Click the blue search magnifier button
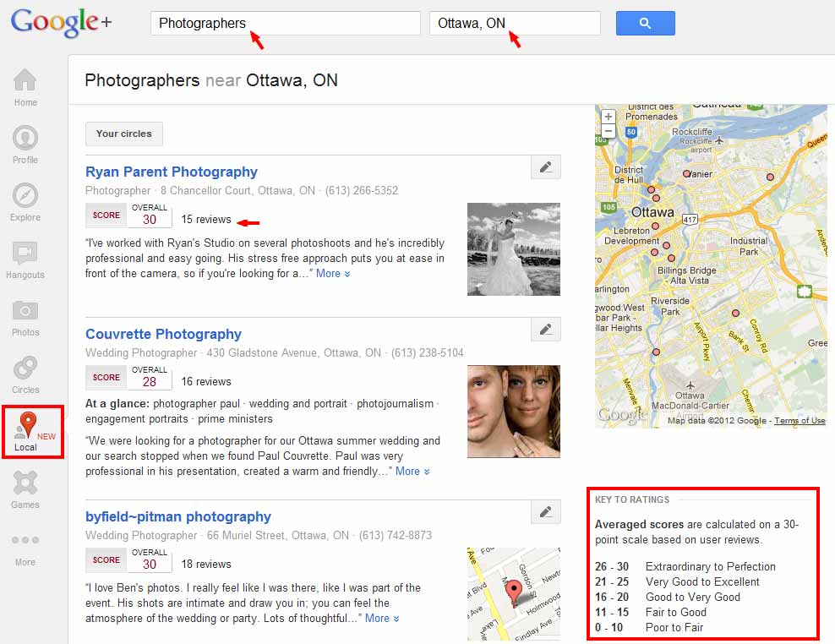 [646, 24]
